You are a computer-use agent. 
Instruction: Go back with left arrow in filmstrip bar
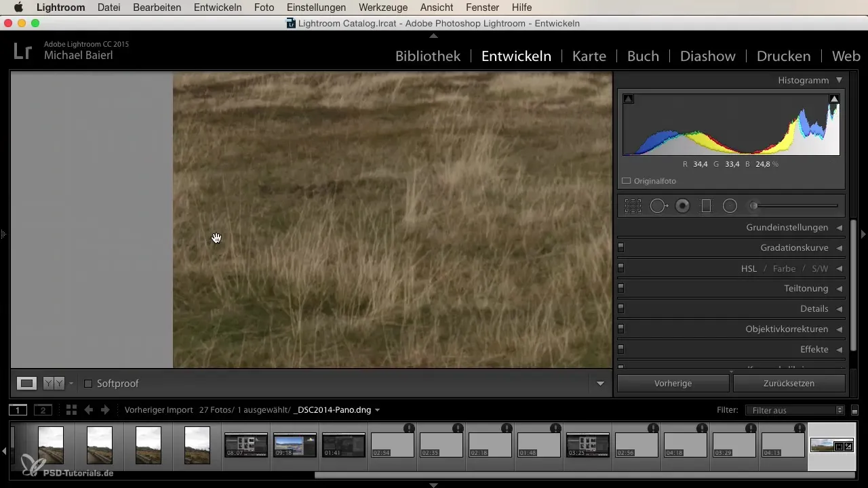click(89, 410)
